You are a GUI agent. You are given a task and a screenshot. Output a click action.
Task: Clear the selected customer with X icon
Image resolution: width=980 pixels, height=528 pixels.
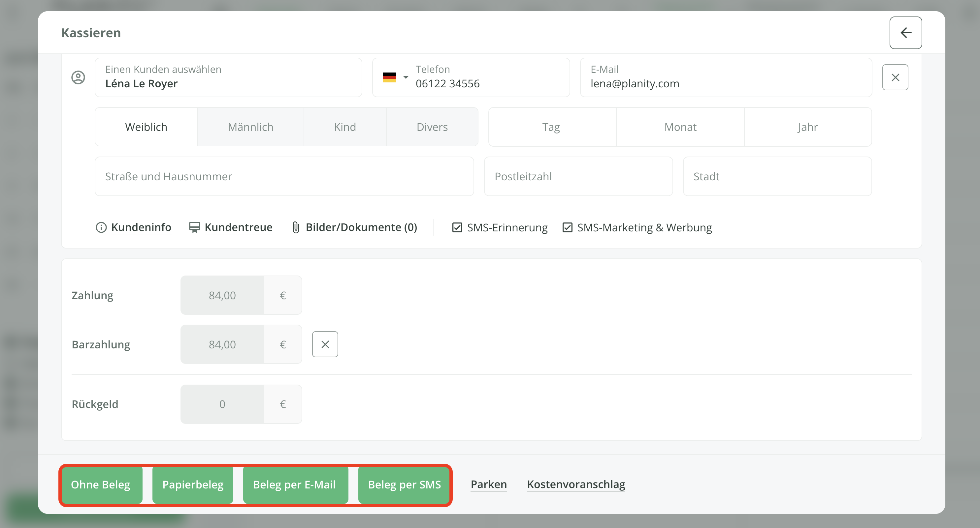click(x=895, y=77)
